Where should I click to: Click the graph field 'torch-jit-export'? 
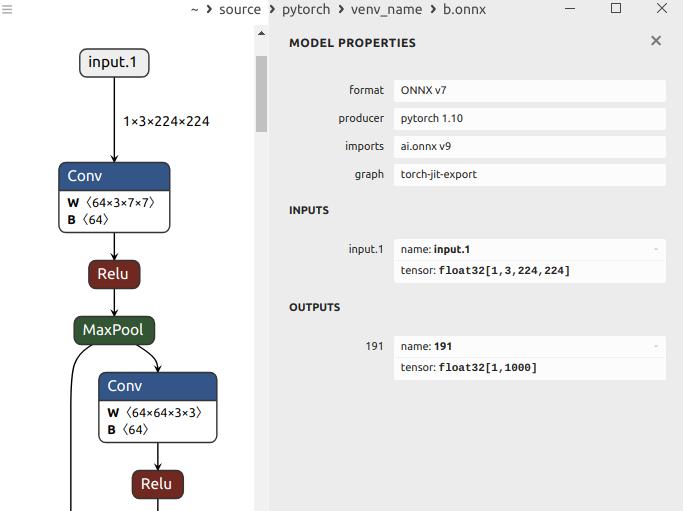[529, 174]
